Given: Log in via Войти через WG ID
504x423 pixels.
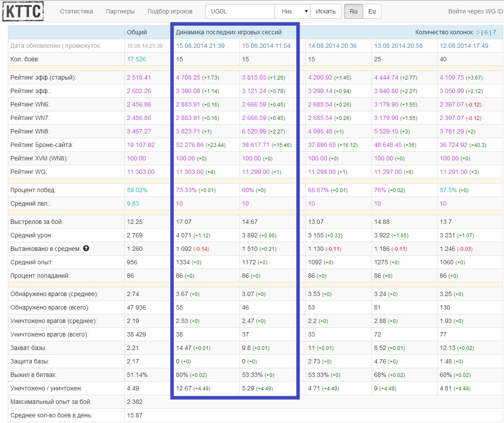Looking at the screenshot, I should point(475,11).
